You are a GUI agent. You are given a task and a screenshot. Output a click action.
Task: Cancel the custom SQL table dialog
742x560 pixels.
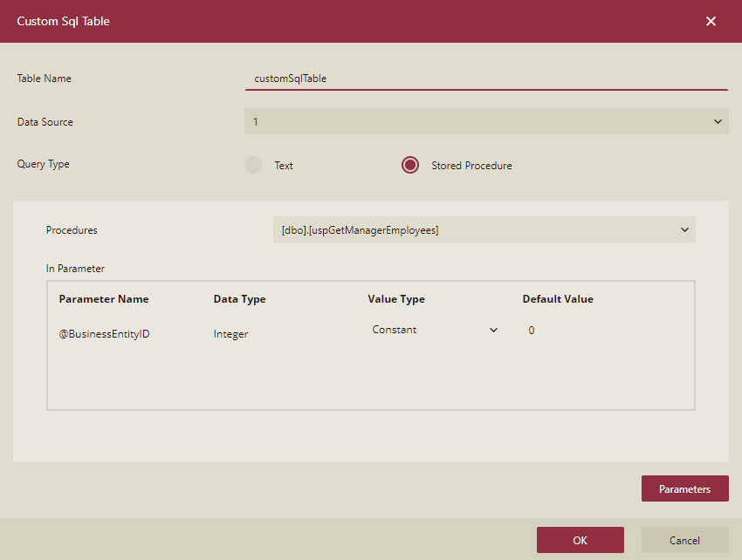(684, 540)
